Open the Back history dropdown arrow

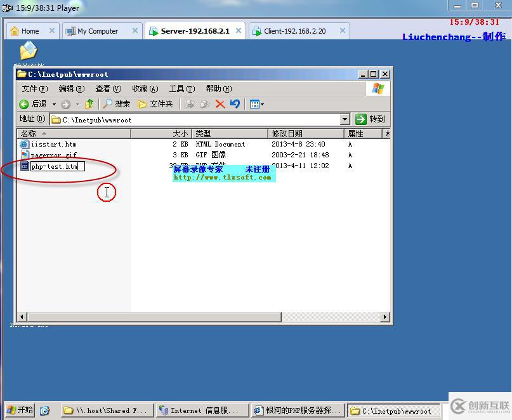coord(54,105)
